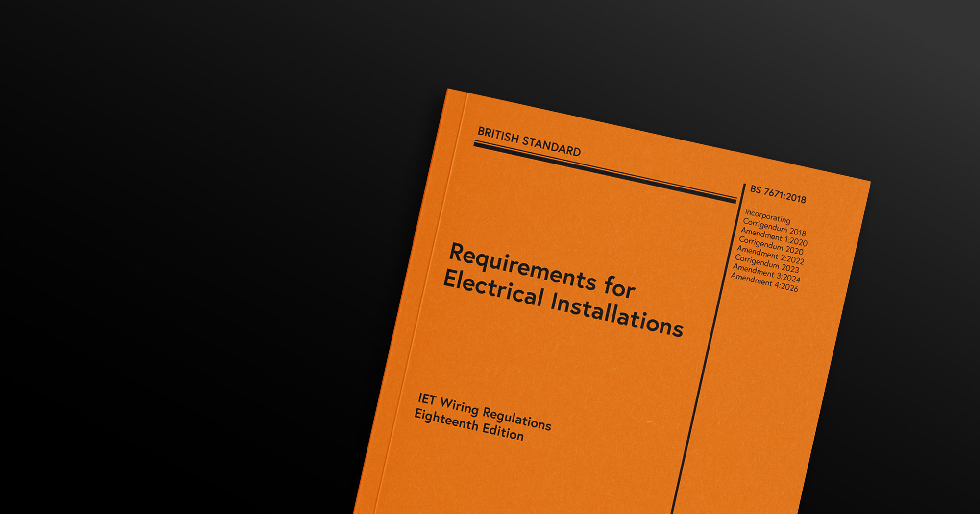Select the 'BS 7671:2018' standard number
The height and width of the screenshot is (514, 980).
point(778,194)
